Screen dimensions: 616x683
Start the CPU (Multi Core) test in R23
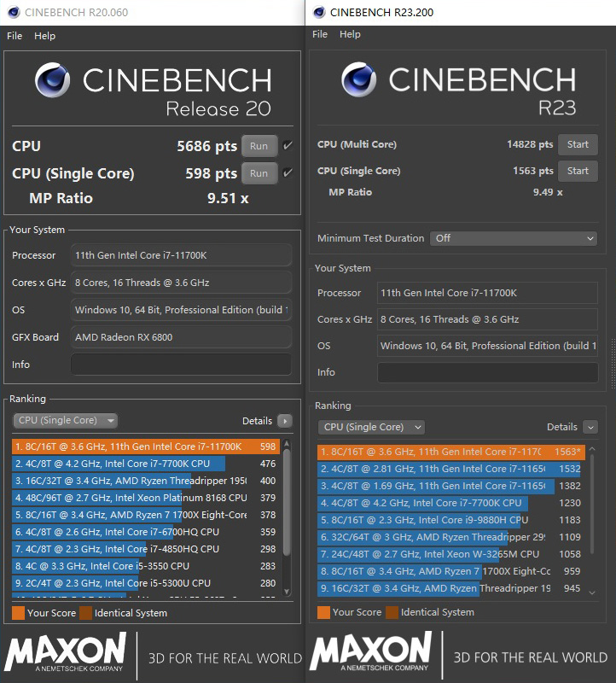(x=578, y=144)
